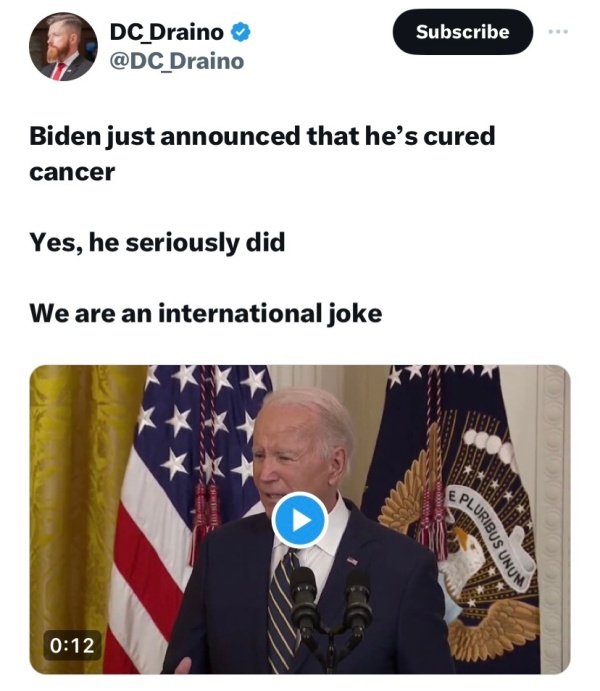Image resolution: width=600 pixels, height=691 pixels.
Task: Click the "We are an international joke" line
Action: [x=205, y=313]
